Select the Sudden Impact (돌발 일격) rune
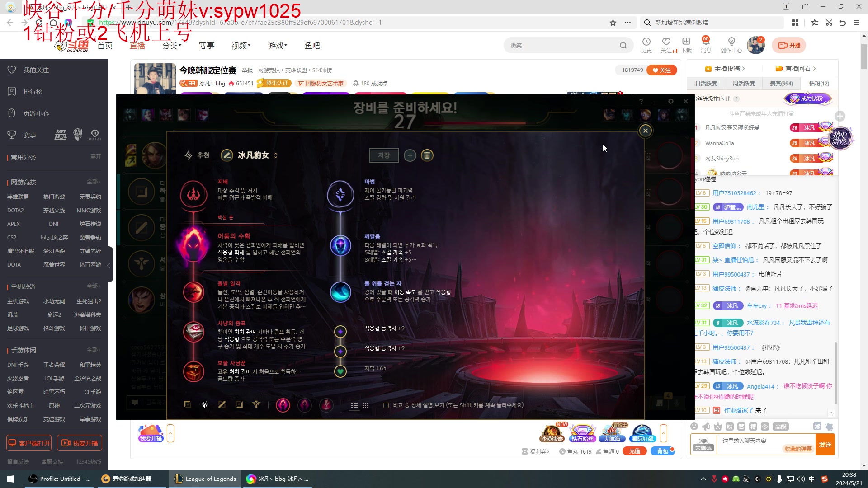868x488 pixels. click(x=193, y=292)
